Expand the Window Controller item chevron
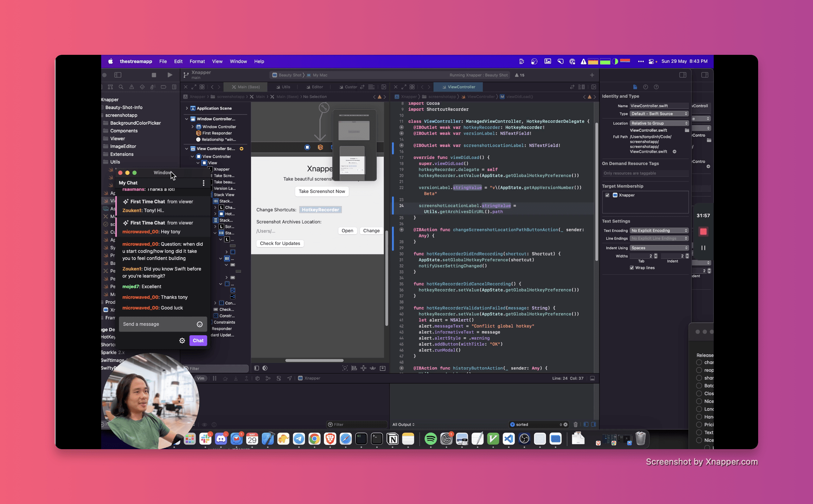 [192, 127]
